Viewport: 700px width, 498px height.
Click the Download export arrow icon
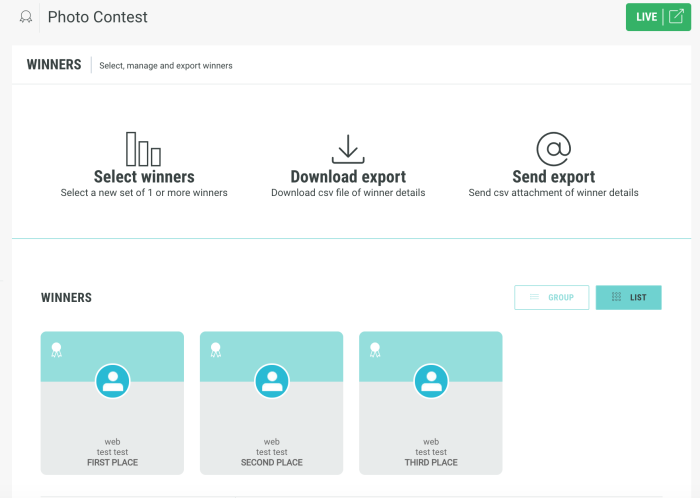[348, 149]
